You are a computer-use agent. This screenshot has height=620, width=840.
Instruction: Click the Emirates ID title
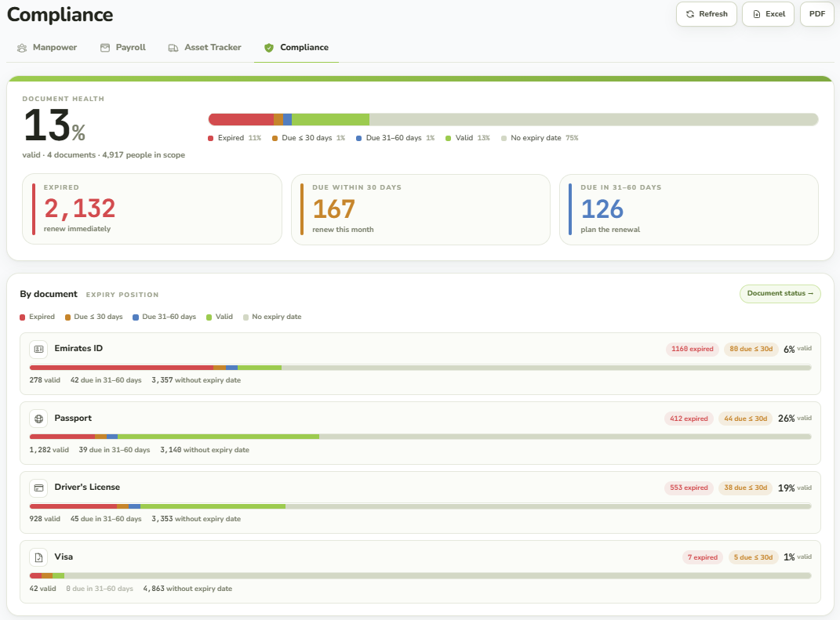pos(78,349)
